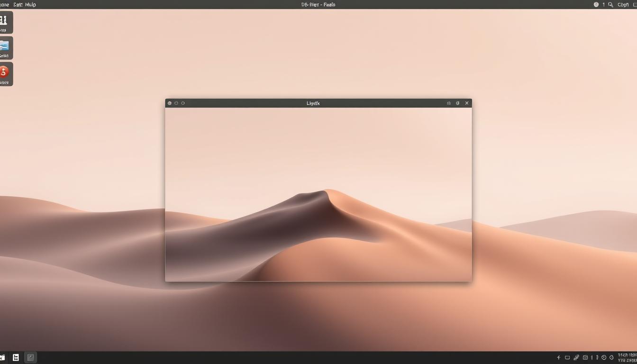This screenshot has width=637, height=364.
Task: Click the leftmost circle button on the titlebar
Action: click(x=169, y=103)
